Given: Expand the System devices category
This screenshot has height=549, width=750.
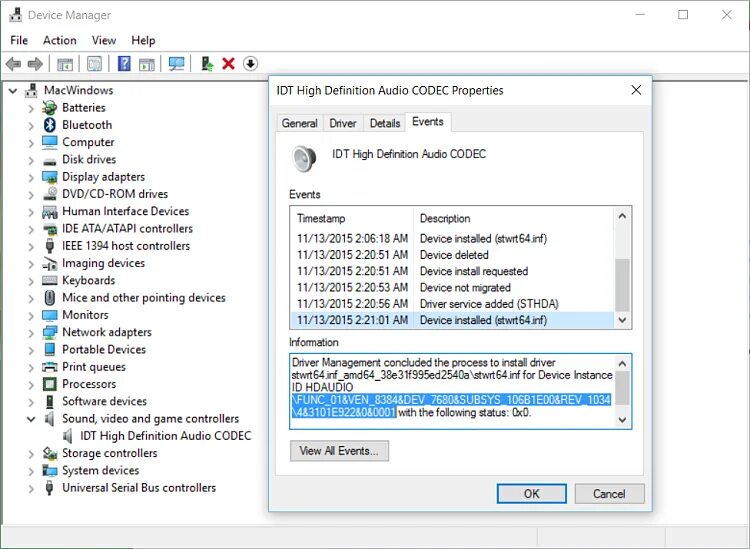Looking at the screenshot, I should click(31, 471).
